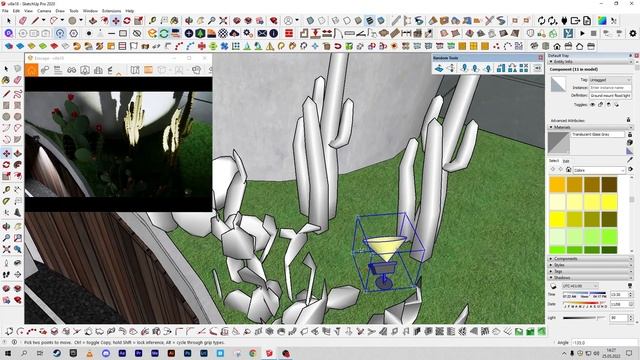This screenshot has width=640, height=360.
Task: Toggle the Locked icon in Entity Info
Action: 600,105
